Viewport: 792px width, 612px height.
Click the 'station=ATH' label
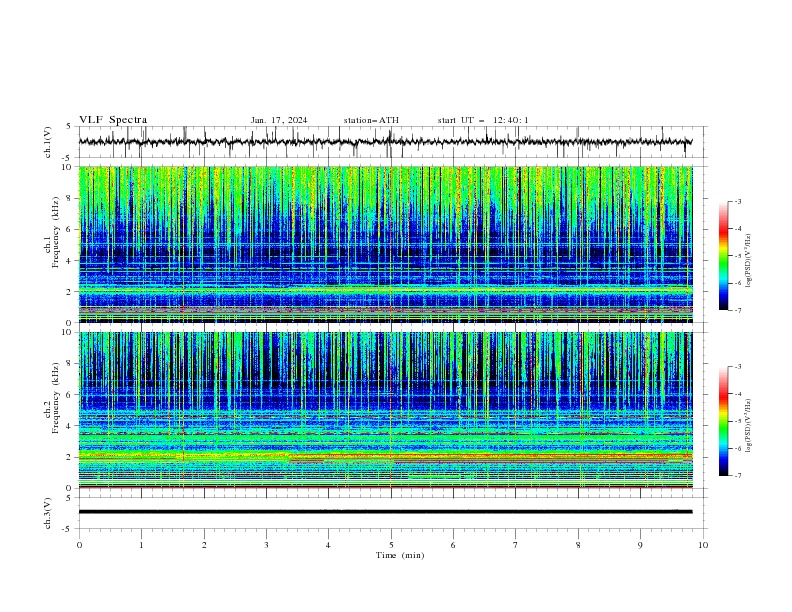click(x=371, y=120)
